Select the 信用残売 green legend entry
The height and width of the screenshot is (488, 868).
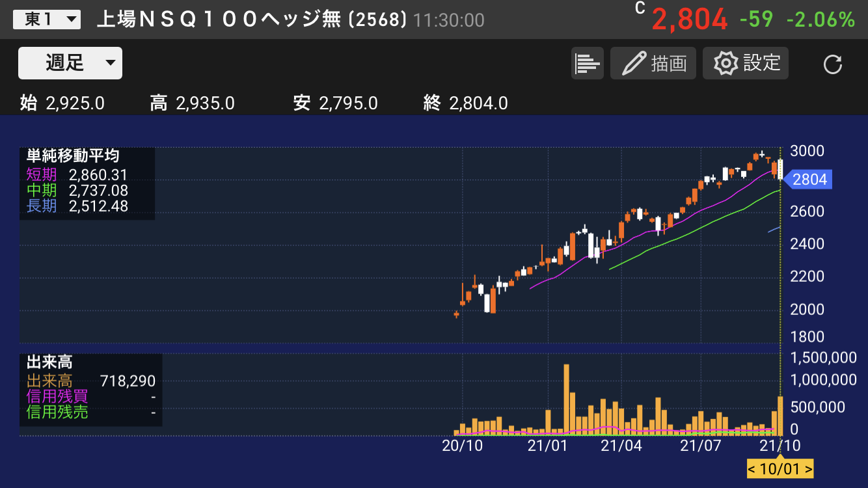[57, 413]
